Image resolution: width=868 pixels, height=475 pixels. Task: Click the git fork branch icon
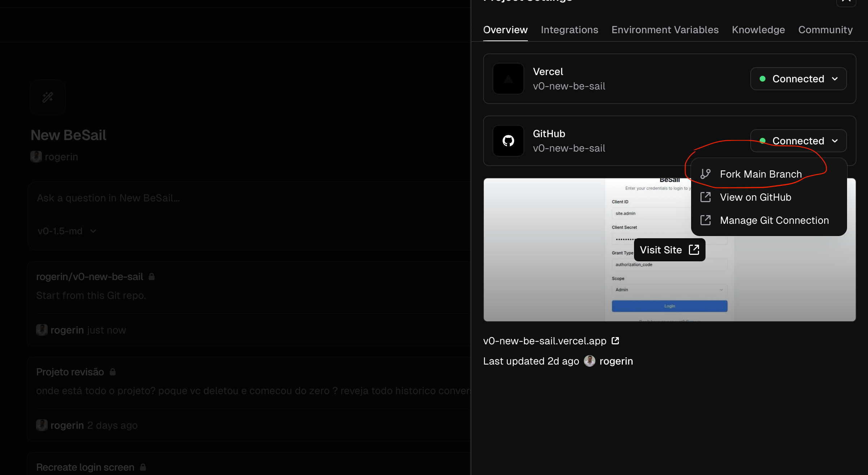coord(705,174)
